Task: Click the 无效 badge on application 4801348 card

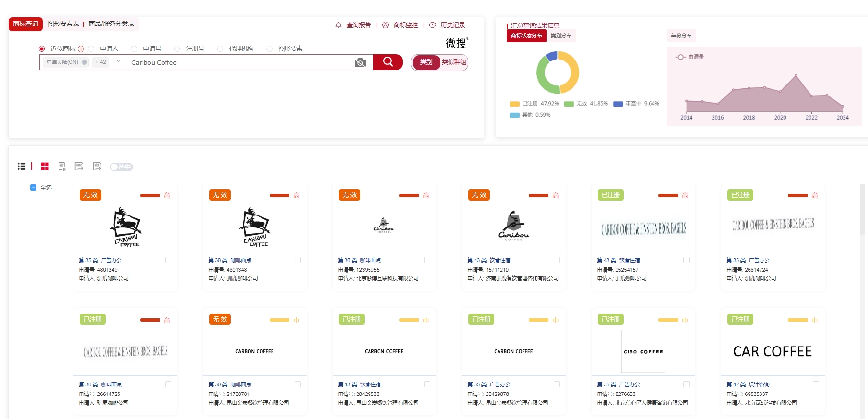Action: 220,195
